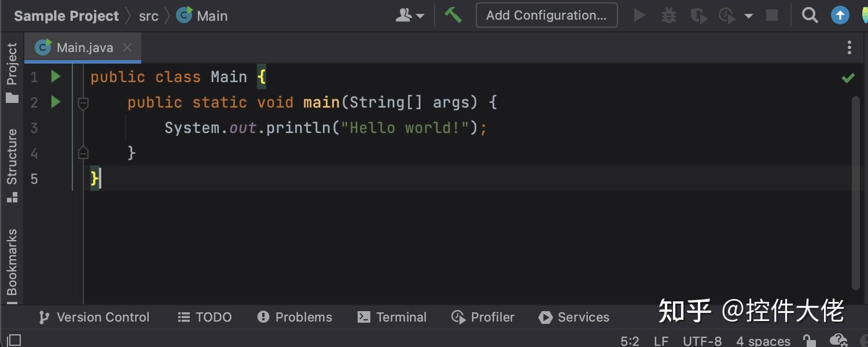Select the Main.java editor tab
The image size is (868, 347).
pyautogui.click(x=86, y=47)
